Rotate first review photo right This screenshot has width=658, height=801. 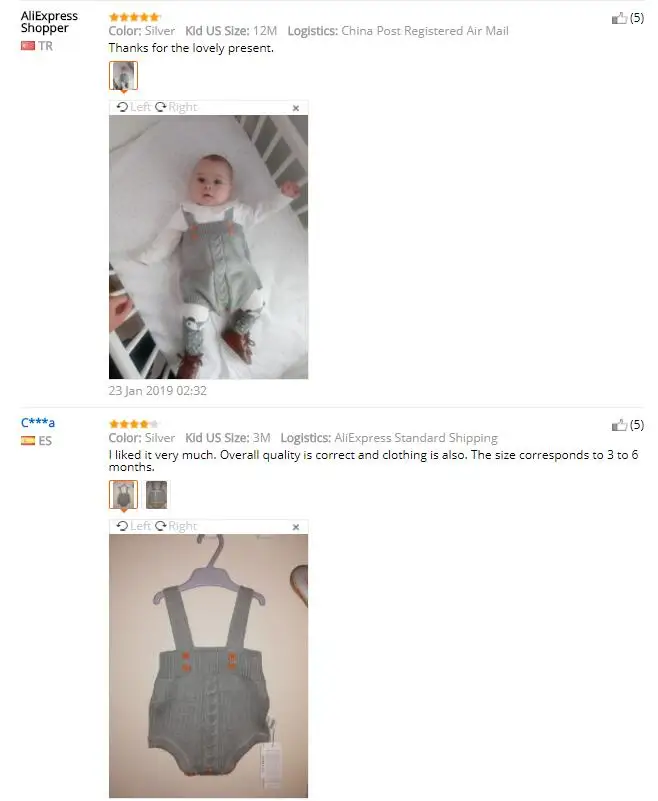176,107
